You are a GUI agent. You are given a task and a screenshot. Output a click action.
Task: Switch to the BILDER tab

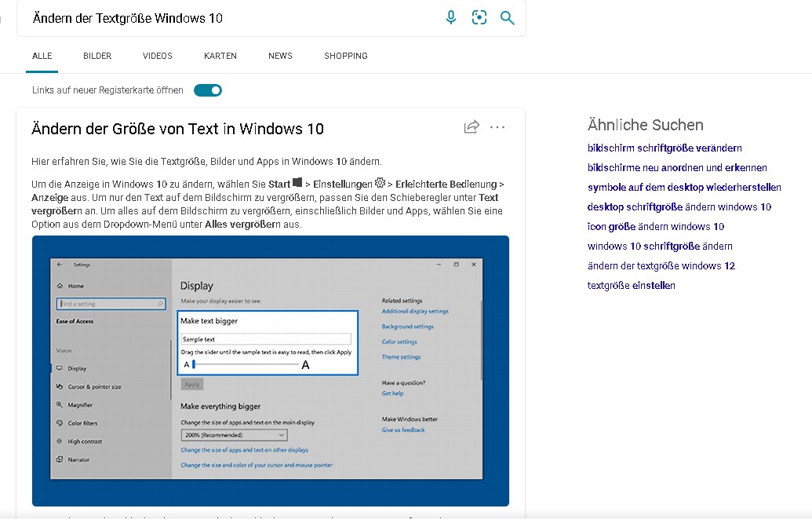[97, 56]
